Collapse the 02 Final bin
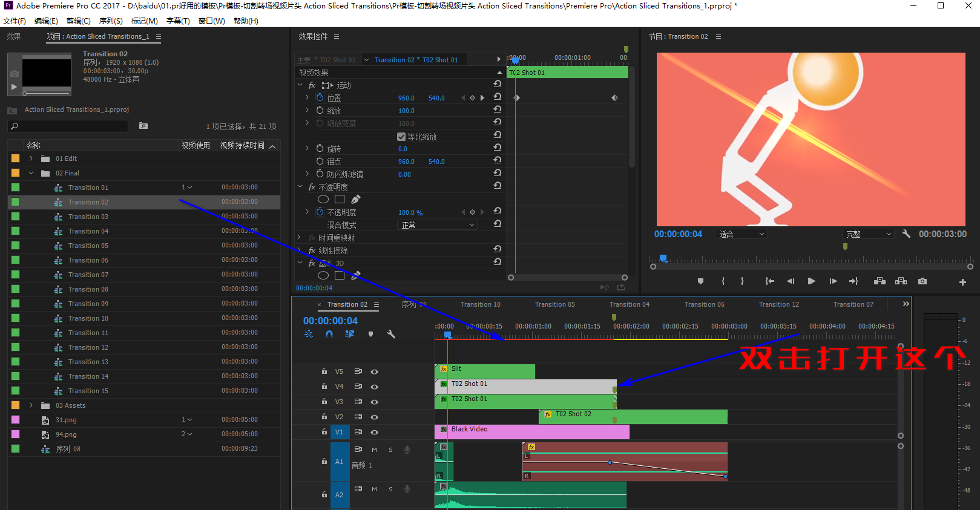Screen dimensions: 980x510 pyautogui.click(x=31, y=173)
